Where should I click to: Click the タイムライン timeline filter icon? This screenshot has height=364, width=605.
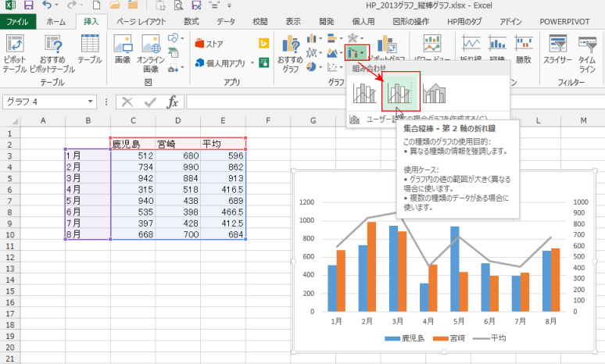tap(589, 52)
